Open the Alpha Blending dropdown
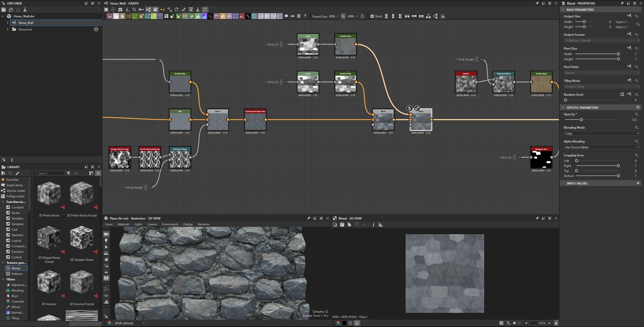The height and width of the screenshot is (327, 644). click(602, 147)
